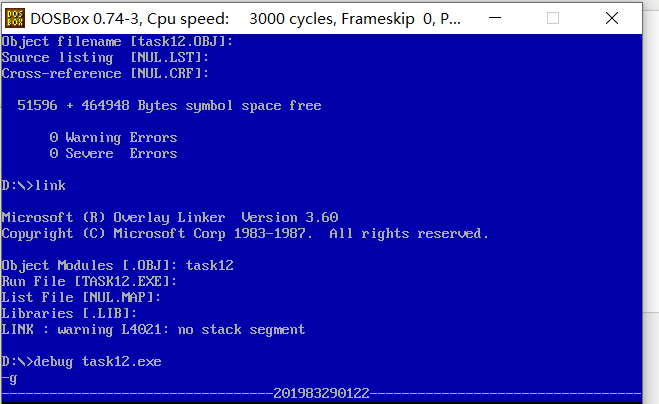This screenshot has height=404, width=659.
Task: Click the '0 Severe Errors' line
Action: click(x=113, y=153)
